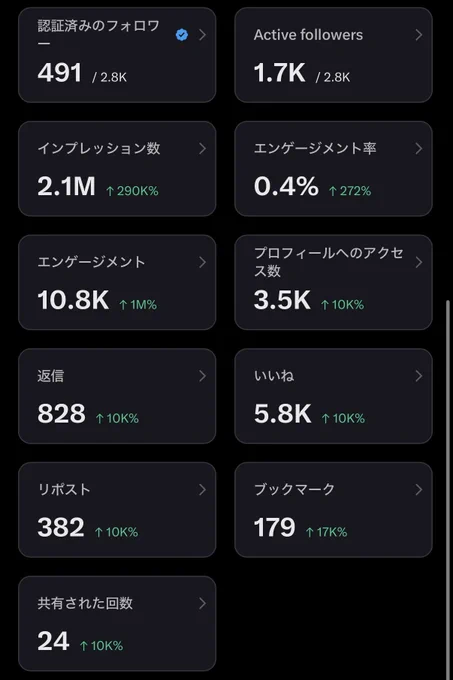Select the 2.1M impressions value
The height and width of the screenshot is (680, 453).
click(x=66, y=186)
